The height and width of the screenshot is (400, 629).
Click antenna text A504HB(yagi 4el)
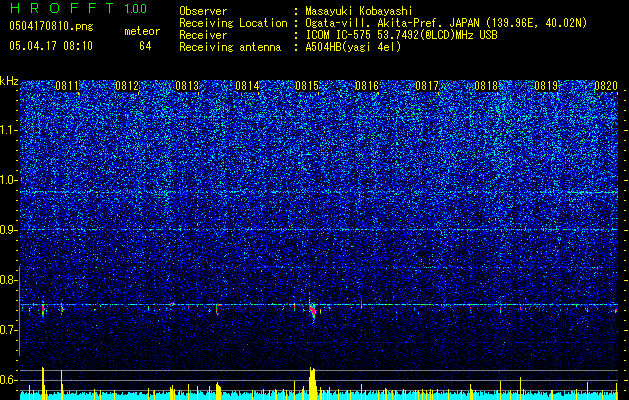point(353,47)
